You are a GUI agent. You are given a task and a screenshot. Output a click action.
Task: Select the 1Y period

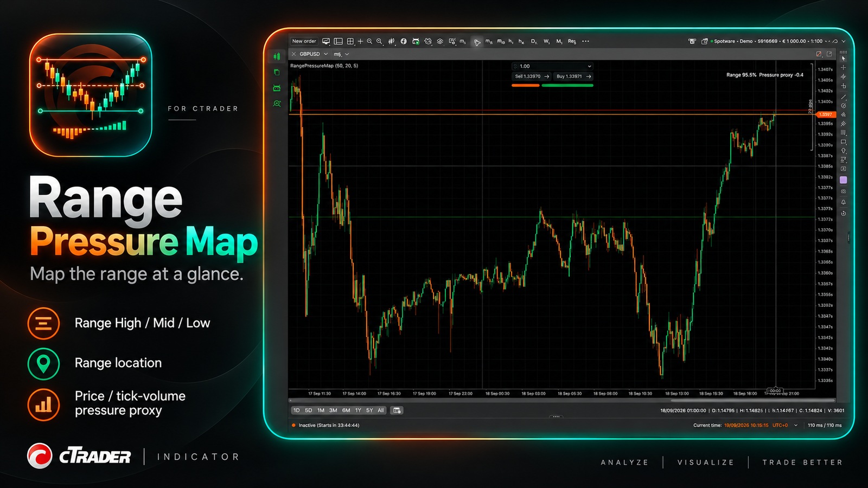pos(358,410)
